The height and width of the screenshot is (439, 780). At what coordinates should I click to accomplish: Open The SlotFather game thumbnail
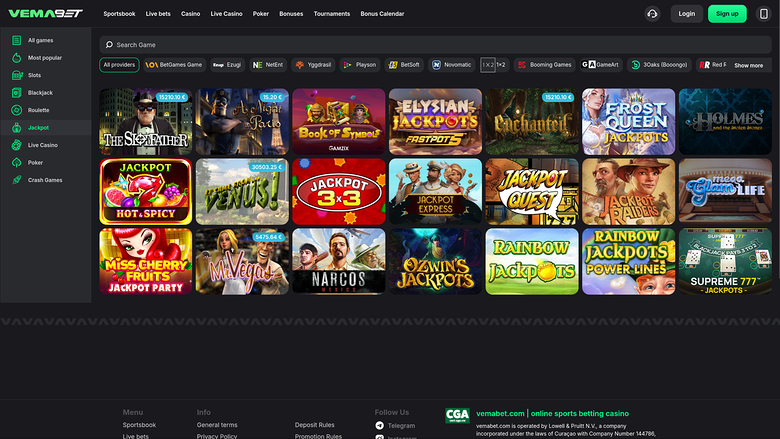tap(146, 122)
